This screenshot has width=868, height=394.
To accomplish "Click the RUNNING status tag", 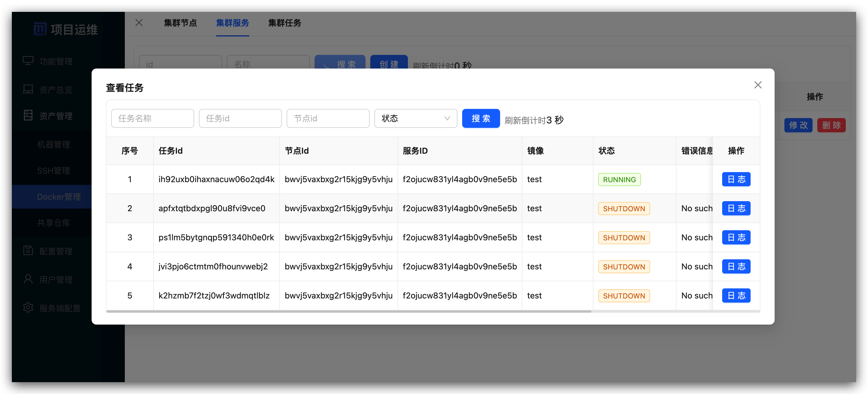I will [x=619, y=179].
